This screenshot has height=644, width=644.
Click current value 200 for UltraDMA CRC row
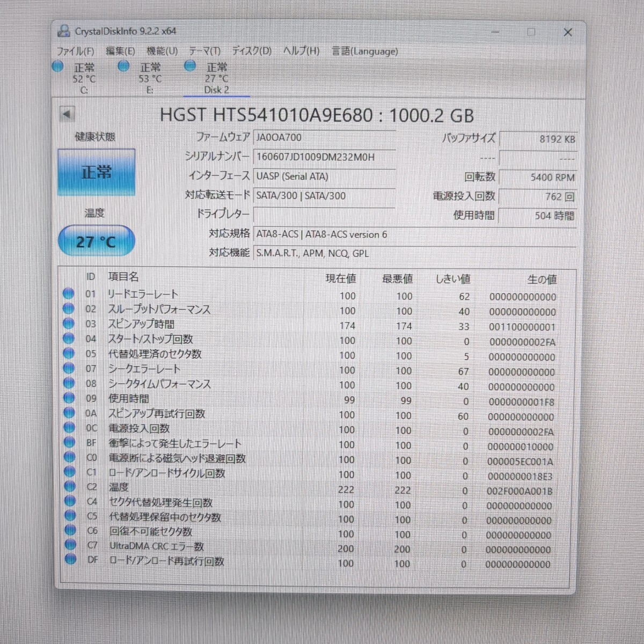click(346, 548)
